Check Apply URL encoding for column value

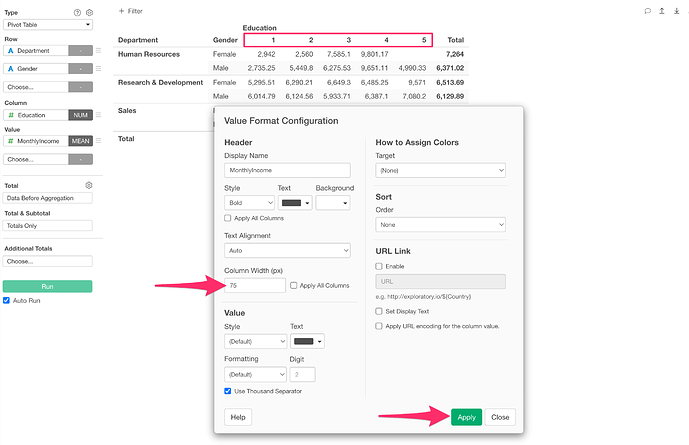379,326
